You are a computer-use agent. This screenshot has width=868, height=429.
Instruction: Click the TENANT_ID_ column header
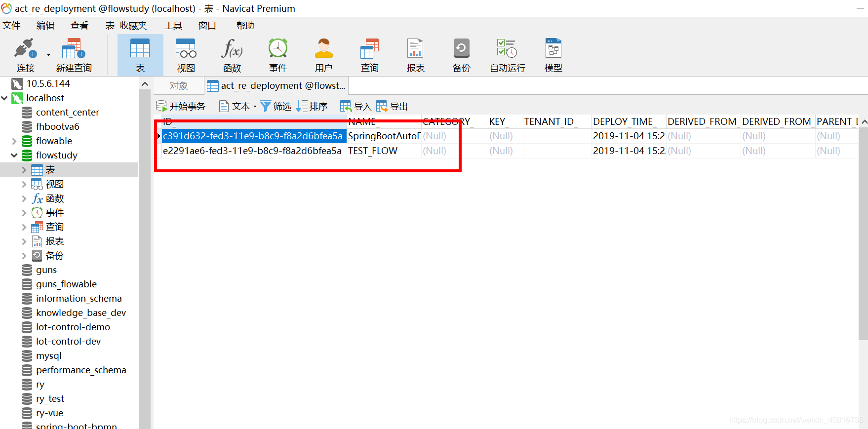point(557,121)
